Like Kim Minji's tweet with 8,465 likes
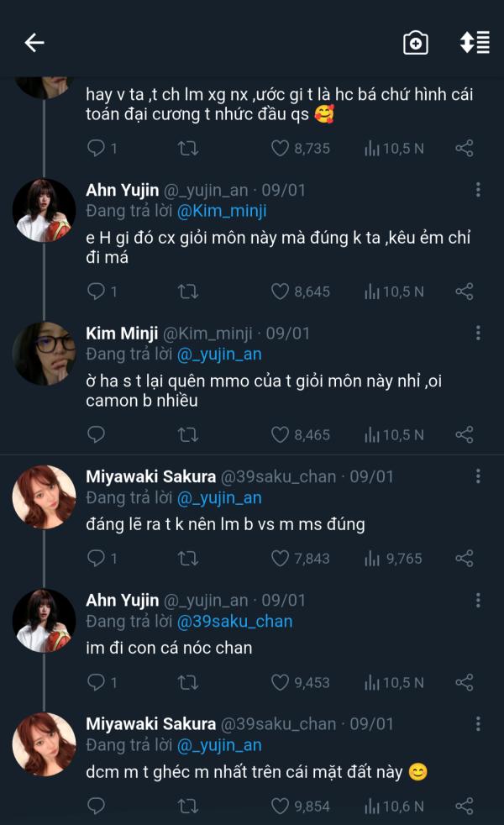Viewport: 504px width, 825px height. 280,434
